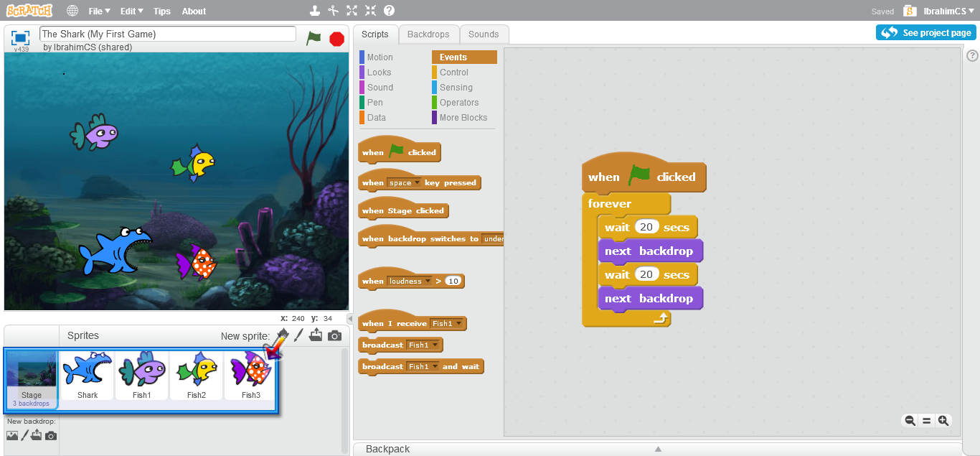Upload sprite from file
The height and width of the screenshot is (456, 980).
316,335
